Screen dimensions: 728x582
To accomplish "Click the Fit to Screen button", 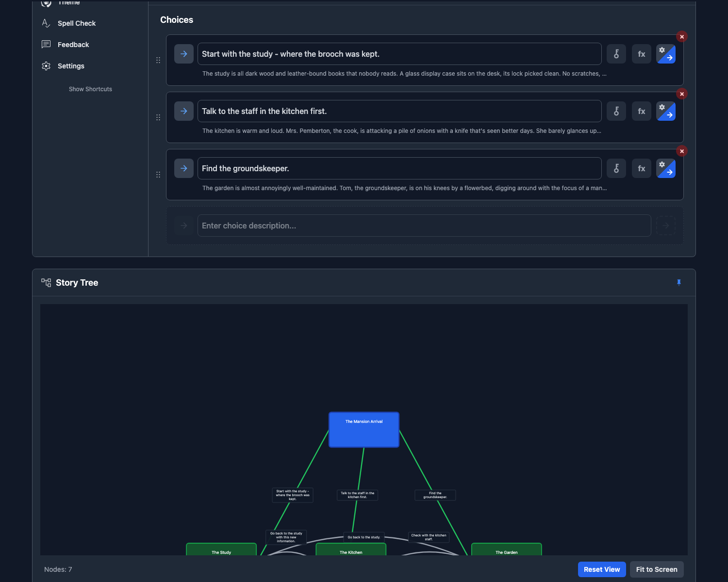I will coord(657,569).
